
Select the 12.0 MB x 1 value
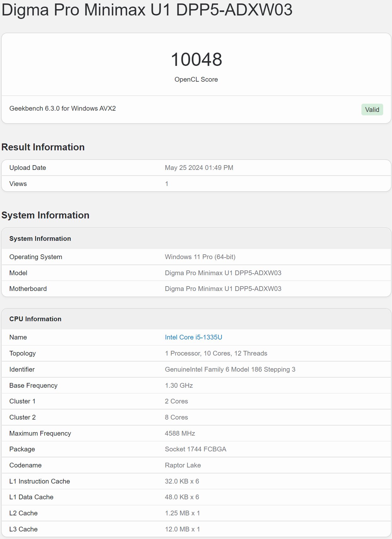[x=182, y=529]
